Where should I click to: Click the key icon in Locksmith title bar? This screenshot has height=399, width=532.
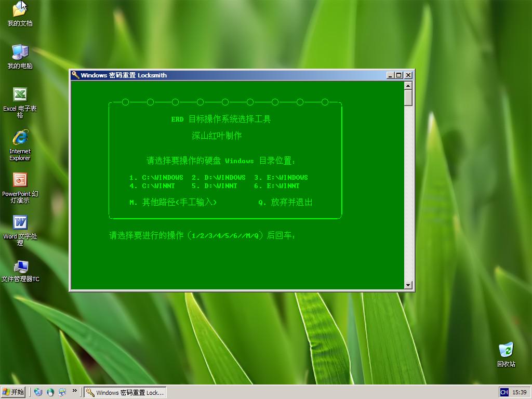coord(75,75)
